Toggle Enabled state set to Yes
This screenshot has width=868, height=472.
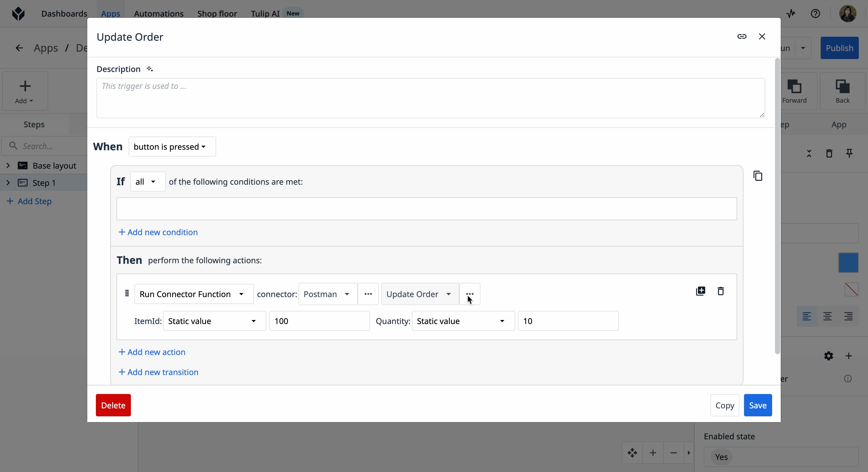click(721, 457)
